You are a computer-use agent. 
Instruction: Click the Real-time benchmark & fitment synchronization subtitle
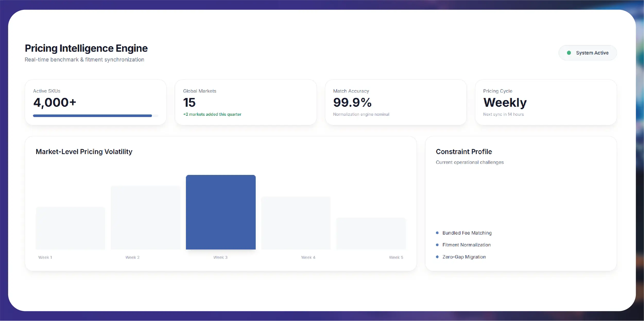click(84, 60)
